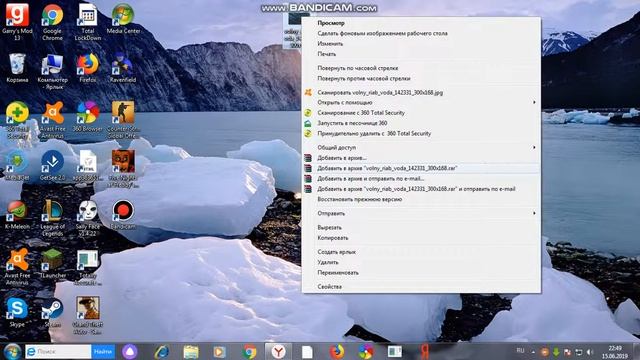Choose Удалить in the context menu
Screen dimensions: 640x360
pos(421,262)
